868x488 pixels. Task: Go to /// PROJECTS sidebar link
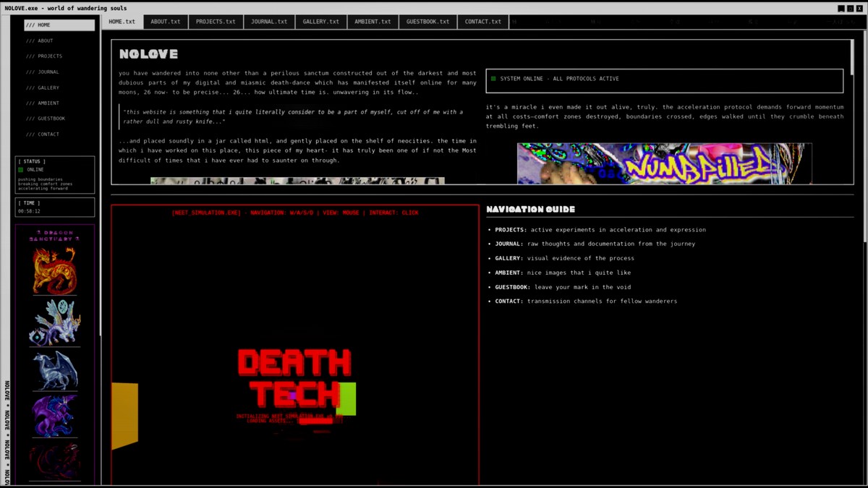59,56
